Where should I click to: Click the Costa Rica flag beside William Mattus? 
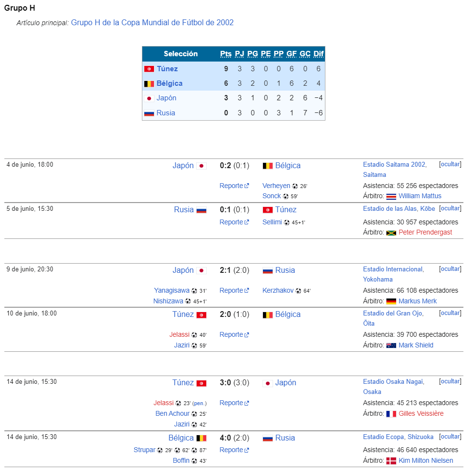coord(391,197)
